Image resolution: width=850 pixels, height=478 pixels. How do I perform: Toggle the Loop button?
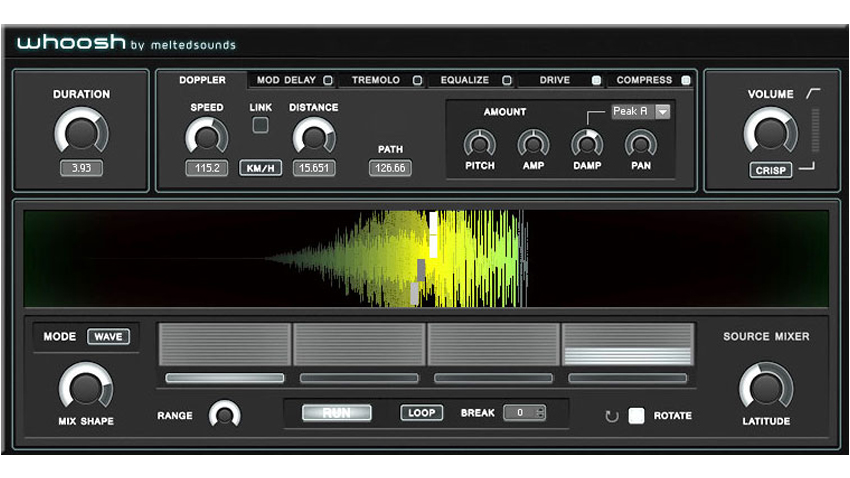point(421,413)
